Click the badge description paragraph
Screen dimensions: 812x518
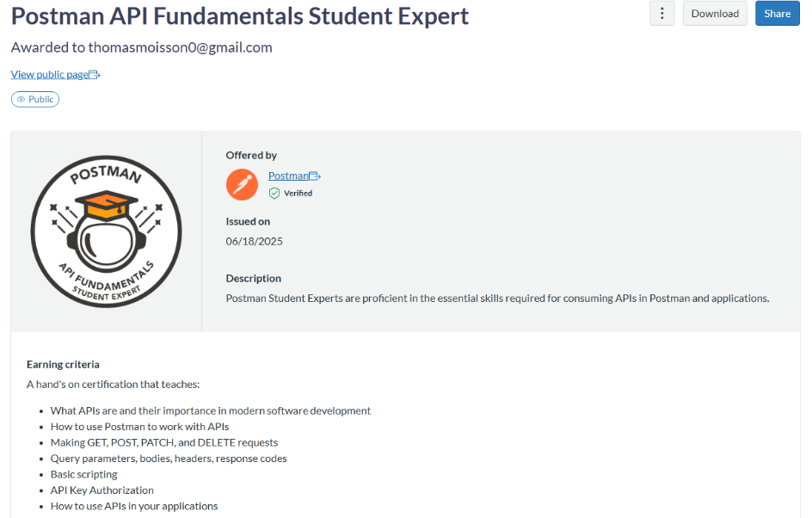coord(497,299)
